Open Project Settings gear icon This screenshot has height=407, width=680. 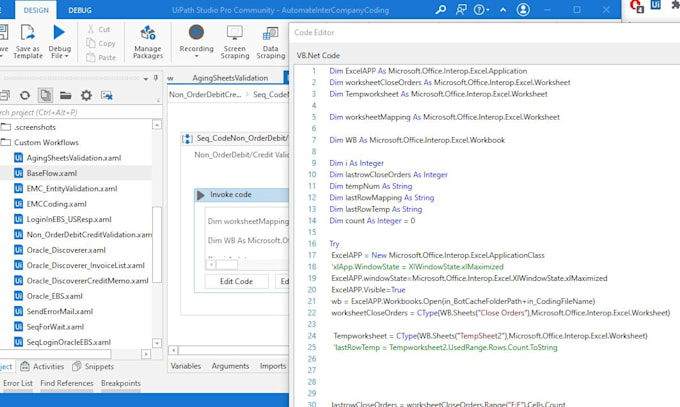[86, 95]
